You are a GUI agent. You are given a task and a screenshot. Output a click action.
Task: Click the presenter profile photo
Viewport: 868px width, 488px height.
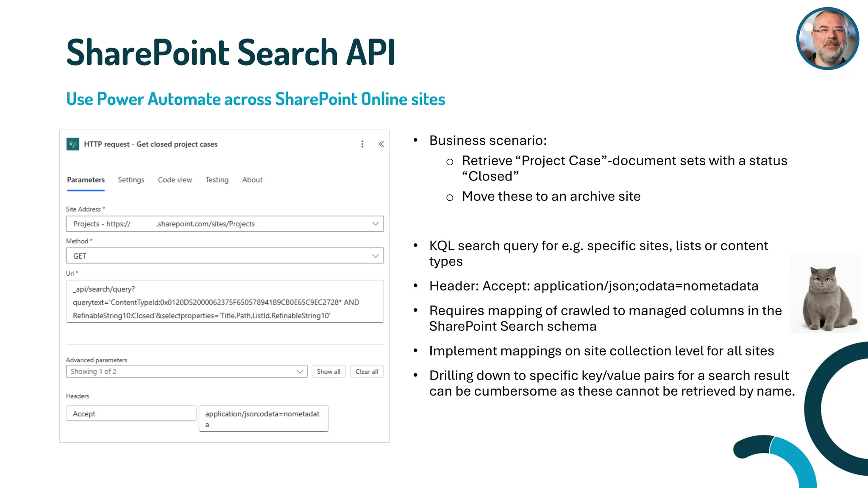click(827, 39)
